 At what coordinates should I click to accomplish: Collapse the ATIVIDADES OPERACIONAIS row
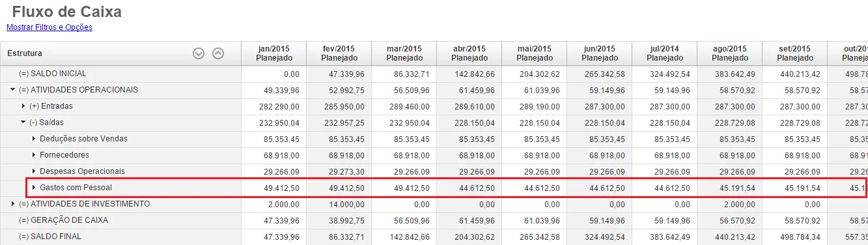13,90
